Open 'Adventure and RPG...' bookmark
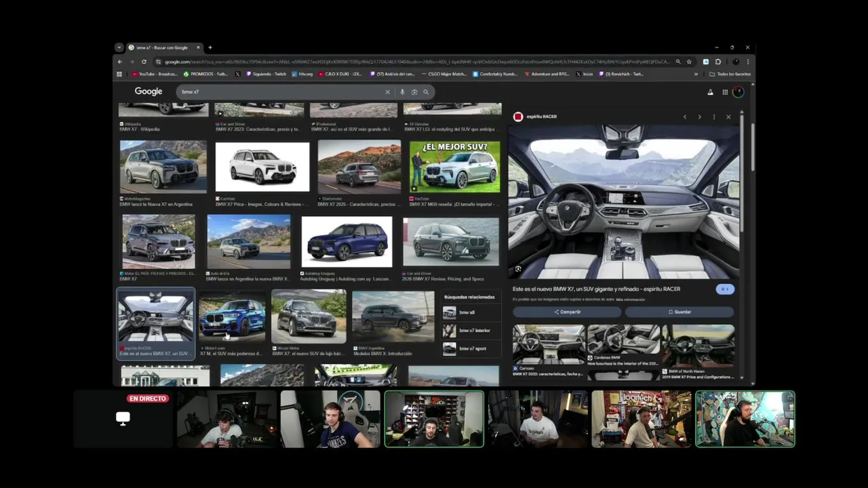Screen dimensions: 868x488 [547, 74]
